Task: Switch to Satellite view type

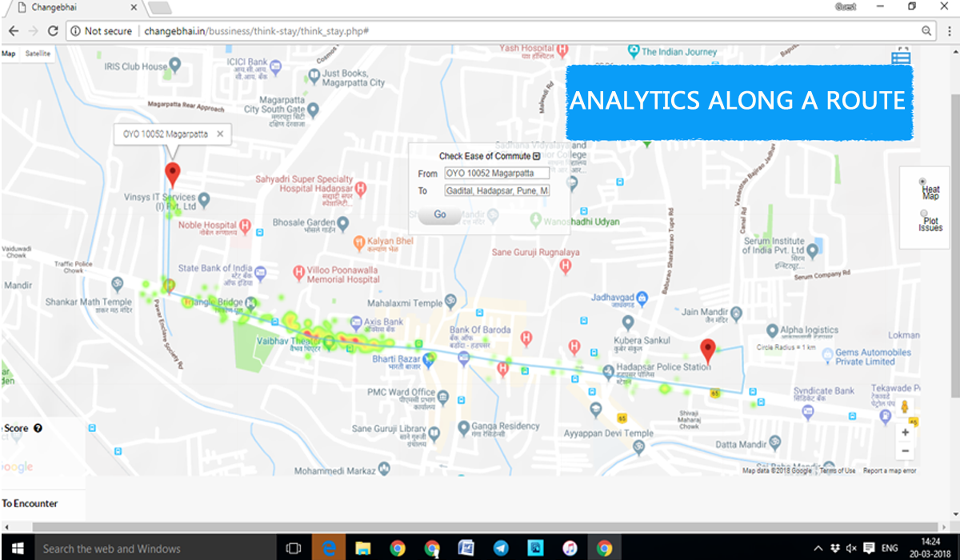Action: tap(38, 54)
